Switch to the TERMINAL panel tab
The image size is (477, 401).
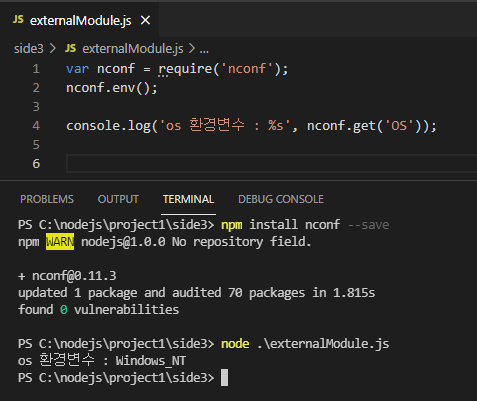[188, 199]
